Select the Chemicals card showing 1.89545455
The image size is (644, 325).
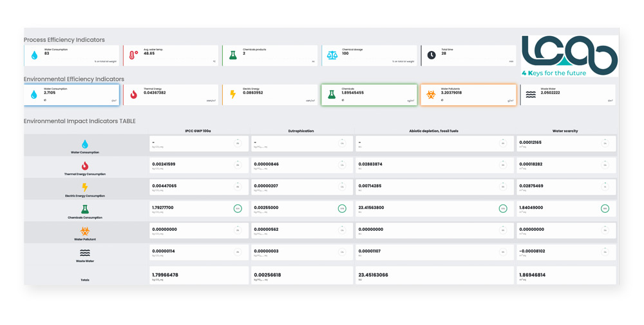click(x=369, y=95)
